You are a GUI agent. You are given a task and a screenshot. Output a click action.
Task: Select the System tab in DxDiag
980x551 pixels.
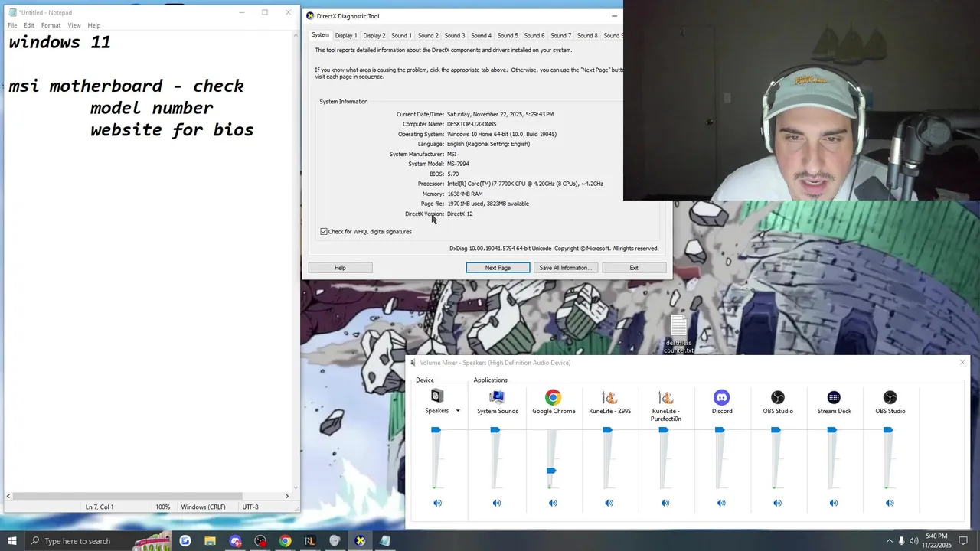tap(320, 35)
